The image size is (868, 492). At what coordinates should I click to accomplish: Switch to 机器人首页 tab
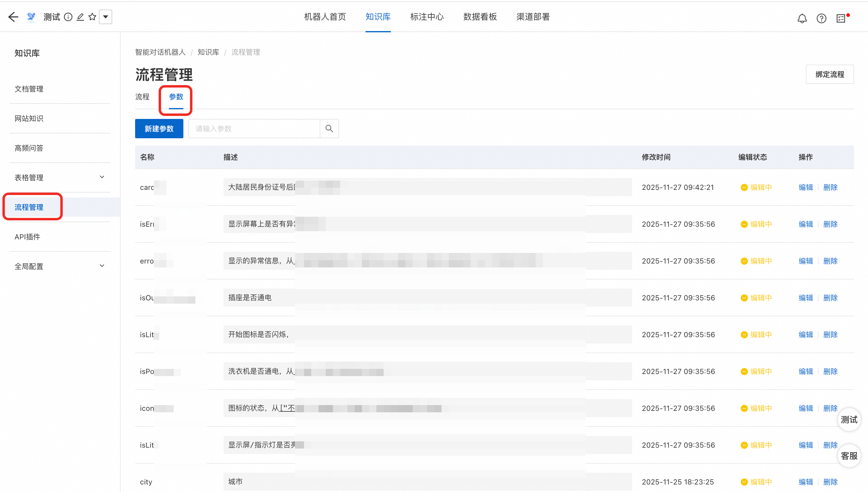pyautogui.click(x=325, y=17)
